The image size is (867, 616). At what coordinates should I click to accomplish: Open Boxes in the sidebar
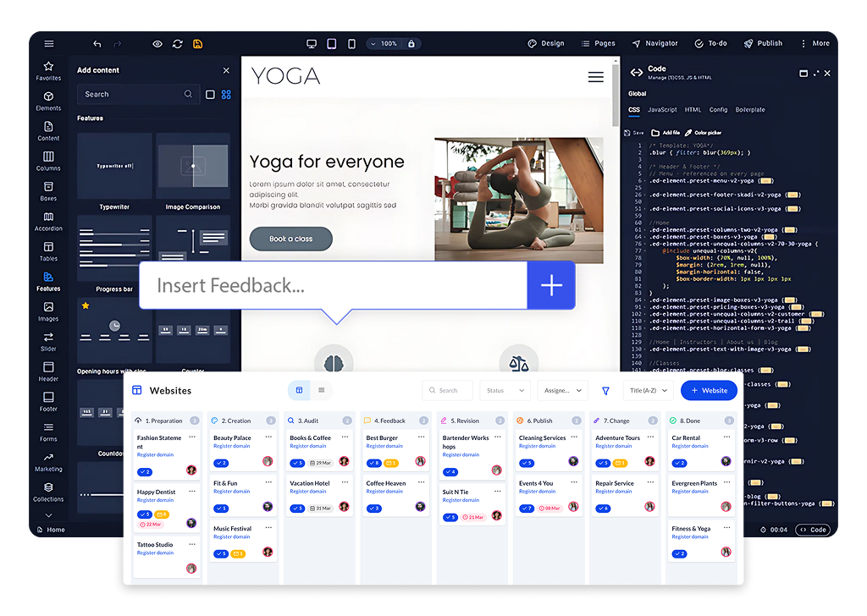48,191
